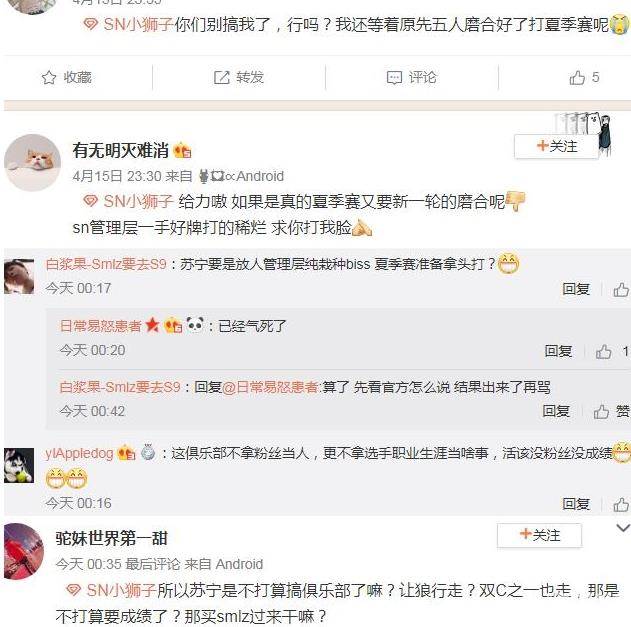Reply to 日常易怒患者's comment at 00:20
Screen dimensions: 631x627
pyautogui.click(x=558, y=351)
